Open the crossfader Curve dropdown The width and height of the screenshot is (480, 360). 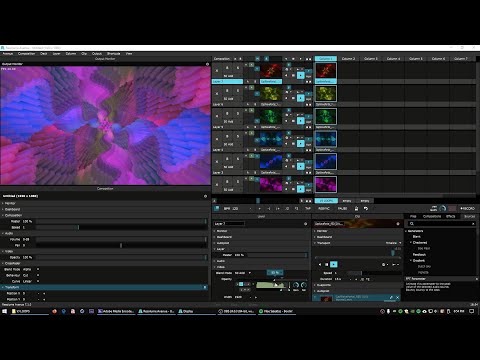pyautogui.click(x=31, y=281)
